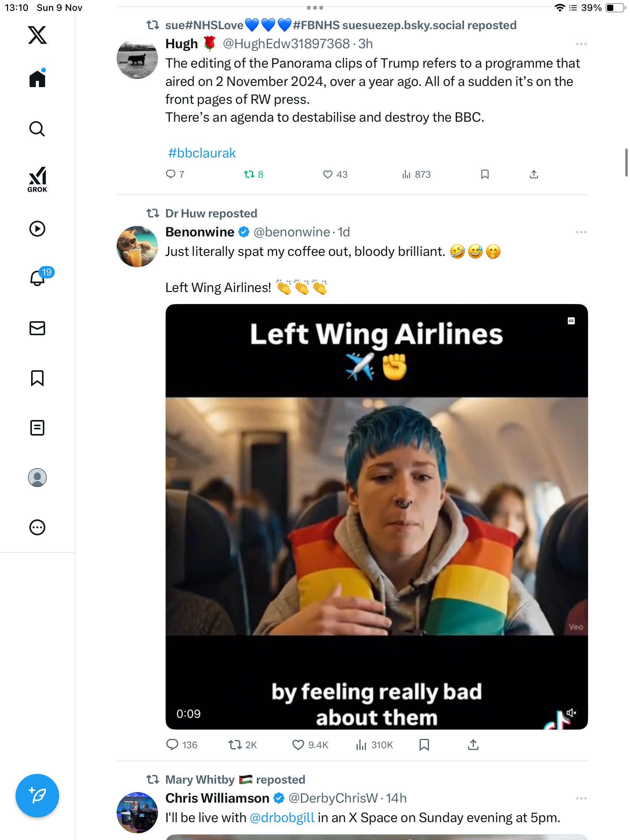This screenshot has height=840, width=630.
Task: Open more options on Chris Williamson's post
Action: coord(581,798)
